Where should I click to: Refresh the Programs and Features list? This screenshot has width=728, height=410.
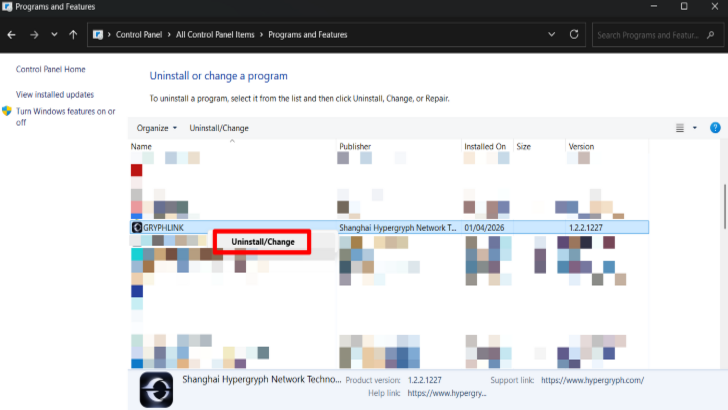point(574,34)
